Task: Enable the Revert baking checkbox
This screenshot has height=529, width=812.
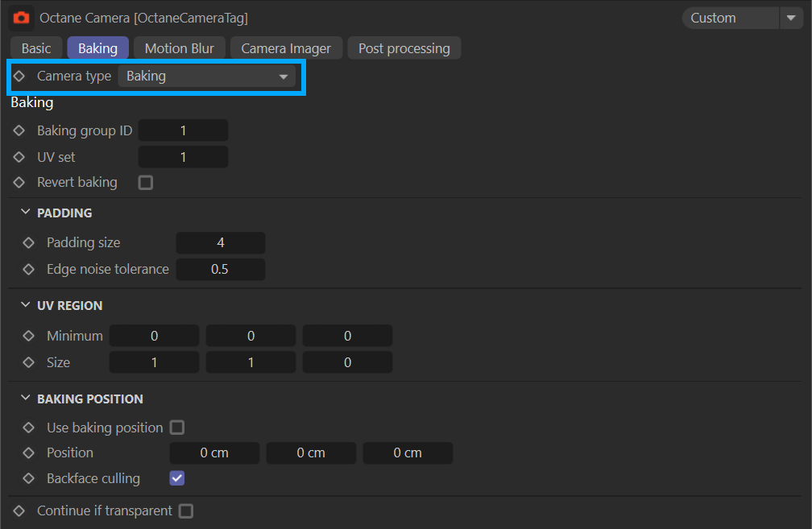Action: pos(145,183)
